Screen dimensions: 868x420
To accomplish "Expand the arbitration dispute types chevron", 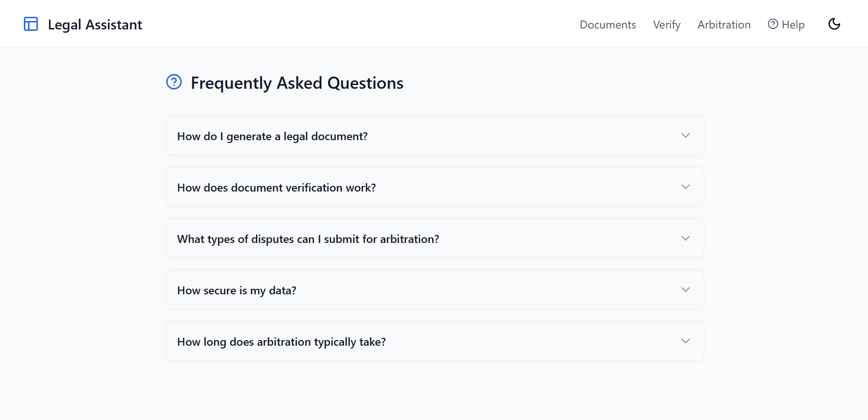I will [686, 238].
